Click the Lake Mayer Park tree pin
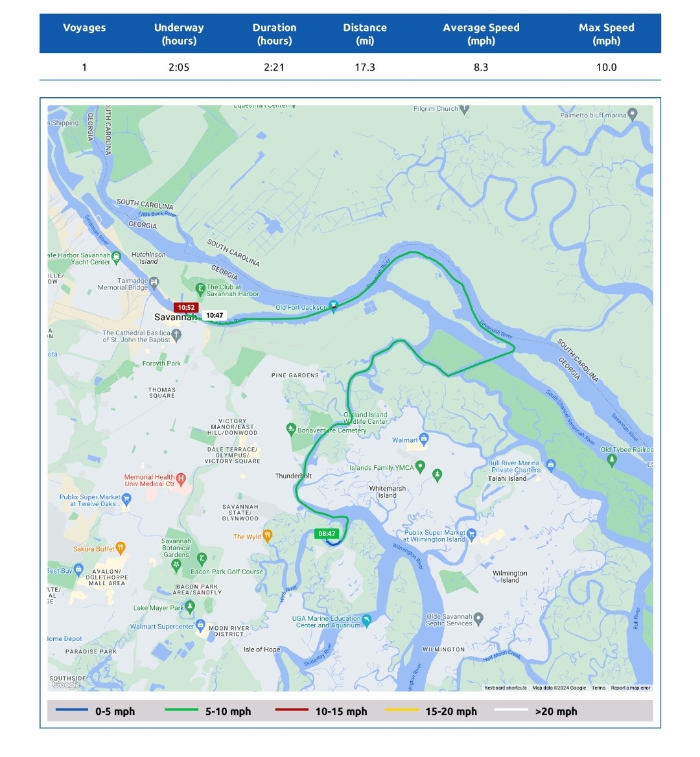 [x=190, y=607]
